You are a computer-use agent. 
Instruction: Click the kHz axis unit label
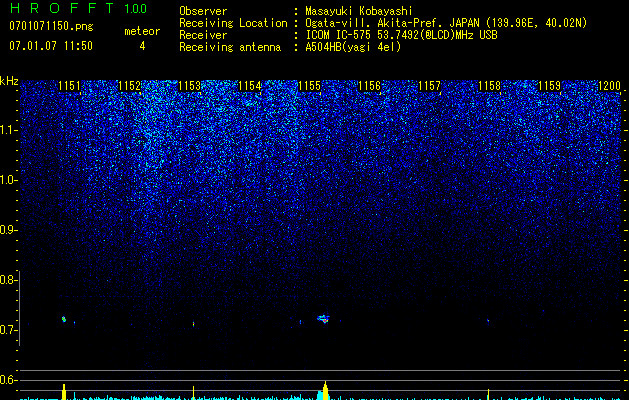(x=9, y=81)
